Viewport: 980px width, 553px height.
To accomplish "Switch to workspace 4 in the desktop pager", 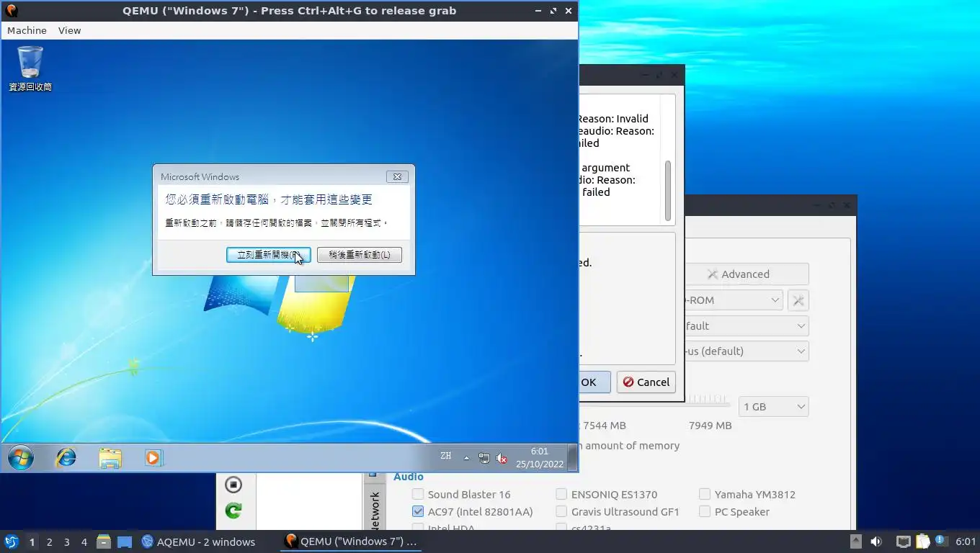I will pyautogui.click(x=84, y=541).
